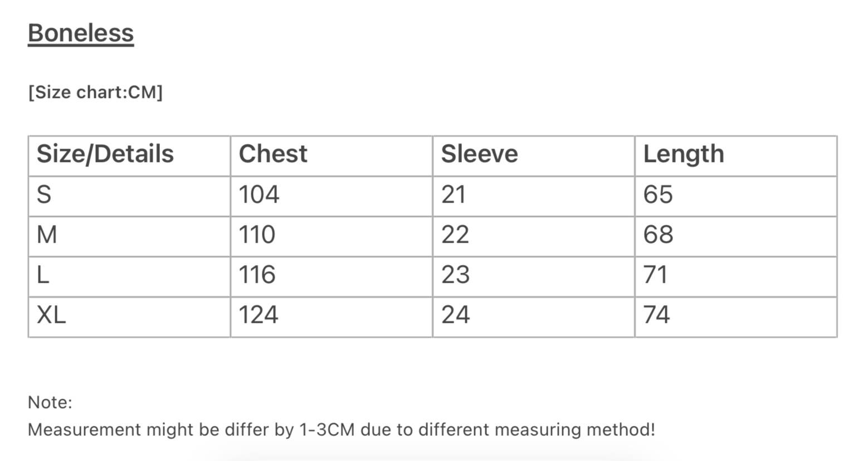
Task: Select the XL size row cell
Action: click(129, 316)
